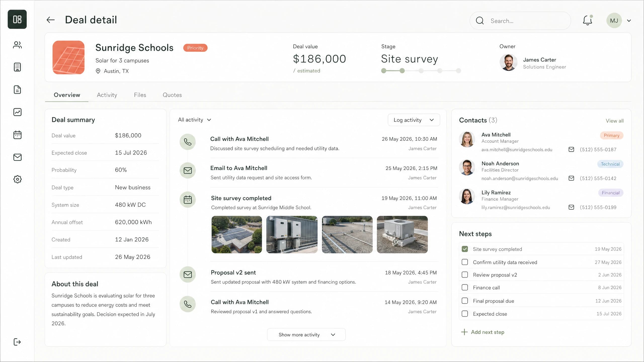Open the Log activity dropdown

[x=414, y=120]
